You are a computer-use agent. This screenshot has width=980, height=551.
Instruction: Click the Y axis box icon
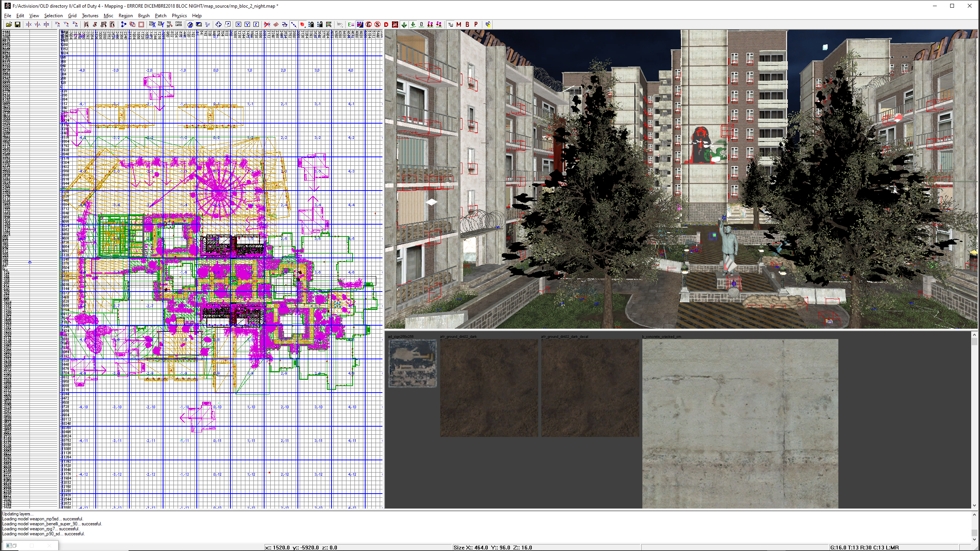(x=247, y=24)
